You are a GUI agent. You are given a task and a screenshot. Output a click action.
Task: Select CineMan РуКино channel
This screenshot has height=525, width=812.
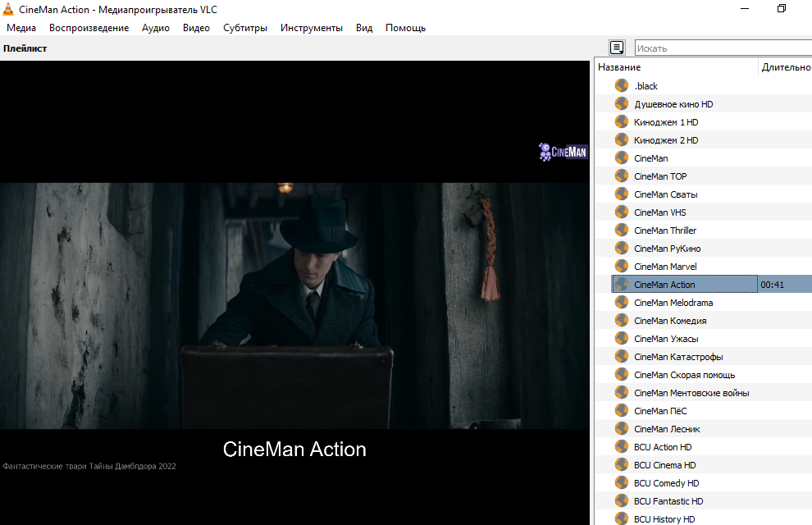667,249
